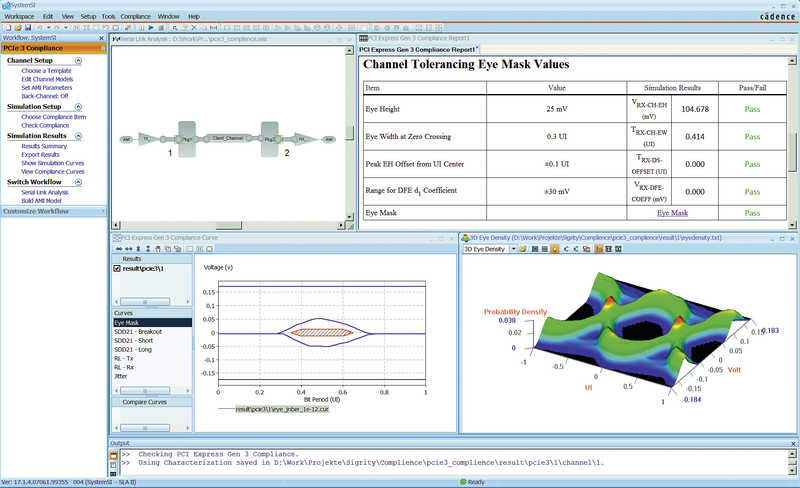
Task: Open Results Summary under Simulation Results
Action: click(44, 147)
